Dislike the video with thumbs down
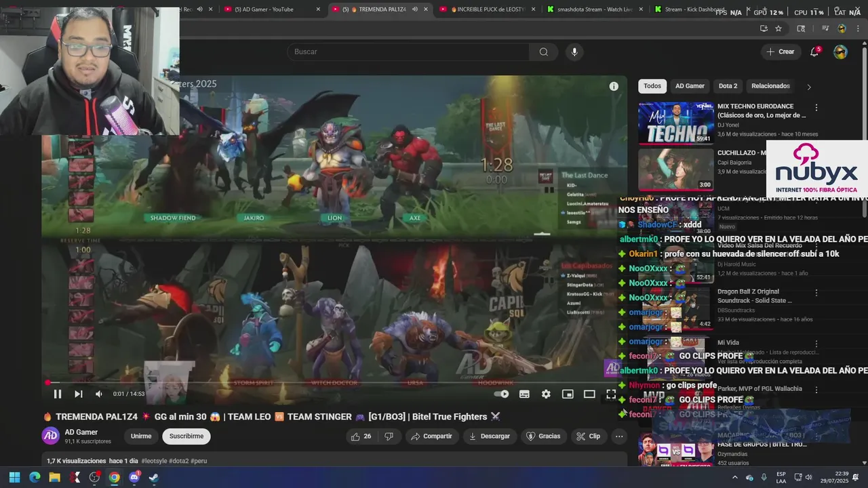 point(389,436)
